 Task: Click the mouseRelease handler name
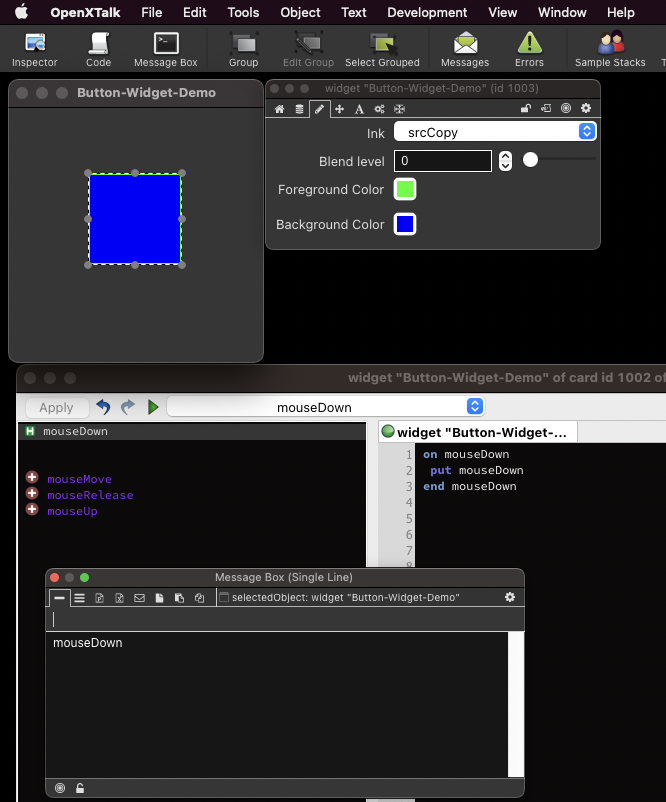pos(90,495)
